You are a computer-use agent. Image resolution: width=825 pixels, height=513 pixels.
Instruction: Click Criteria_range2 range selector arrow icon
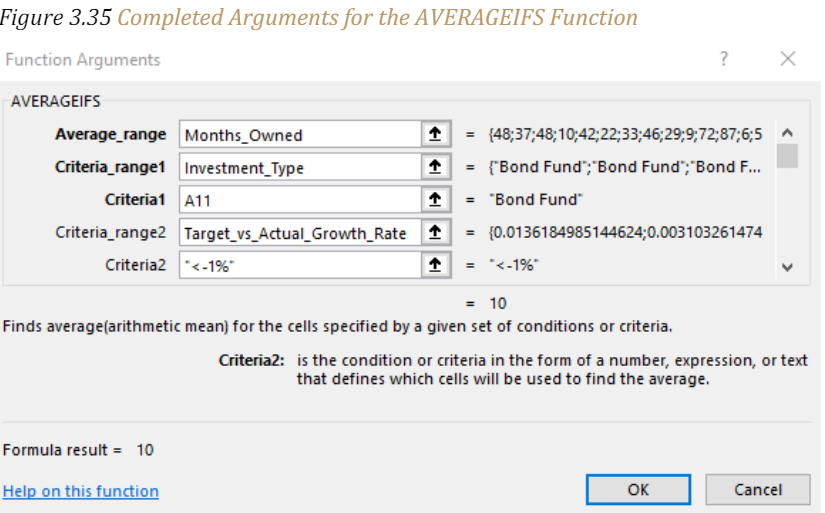435,232
